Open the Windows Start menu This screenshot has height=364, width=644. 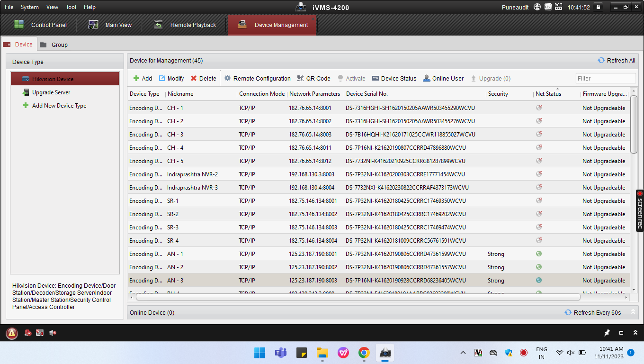click(259, 353)
